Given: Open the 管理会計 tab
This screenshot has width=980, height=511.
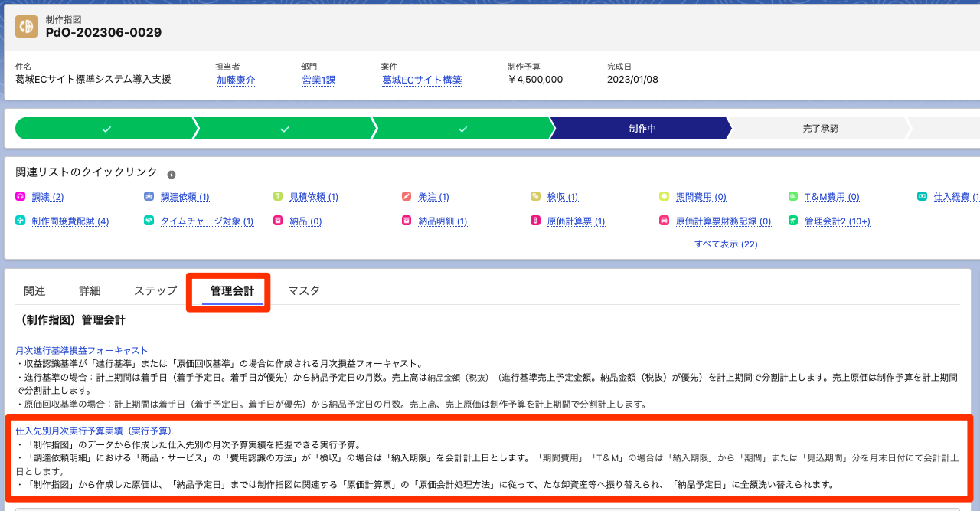Looking at the screenshot, I should click(232, 291).
